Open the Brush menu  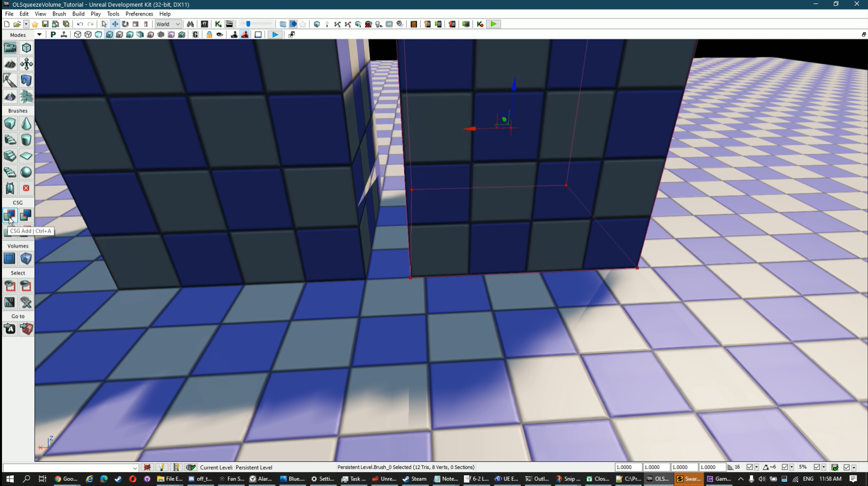[x=59, y=14]
